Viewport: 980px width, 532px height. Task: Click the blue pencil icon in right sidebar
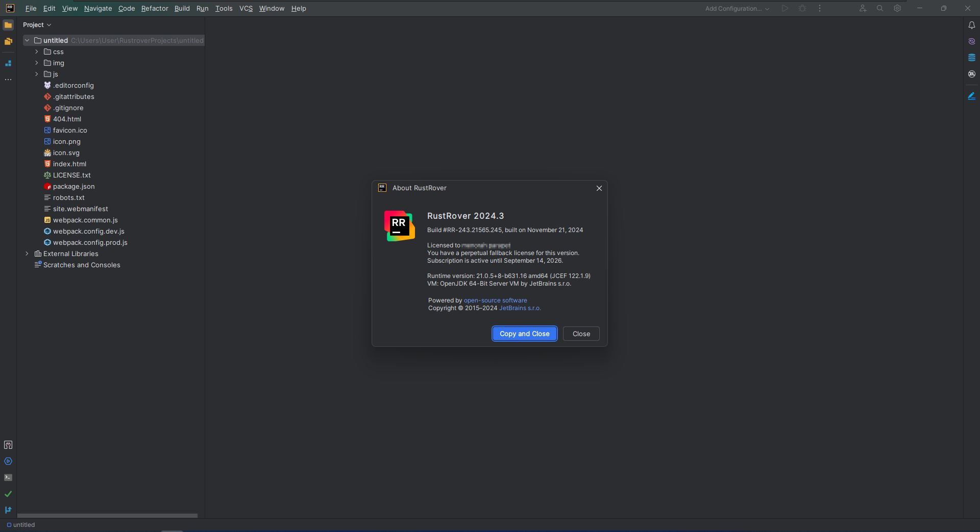[971, 96]
